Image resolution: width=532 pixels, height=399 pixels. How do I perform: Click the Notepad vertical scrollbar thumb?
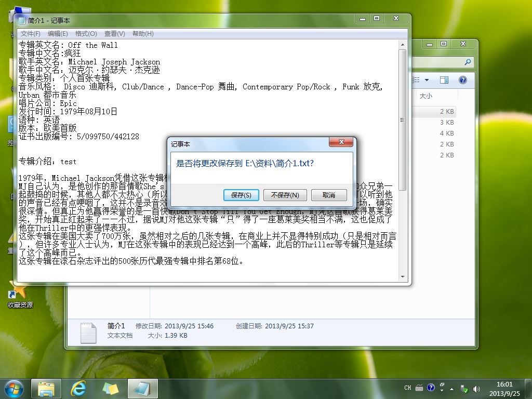click(403, 120)
